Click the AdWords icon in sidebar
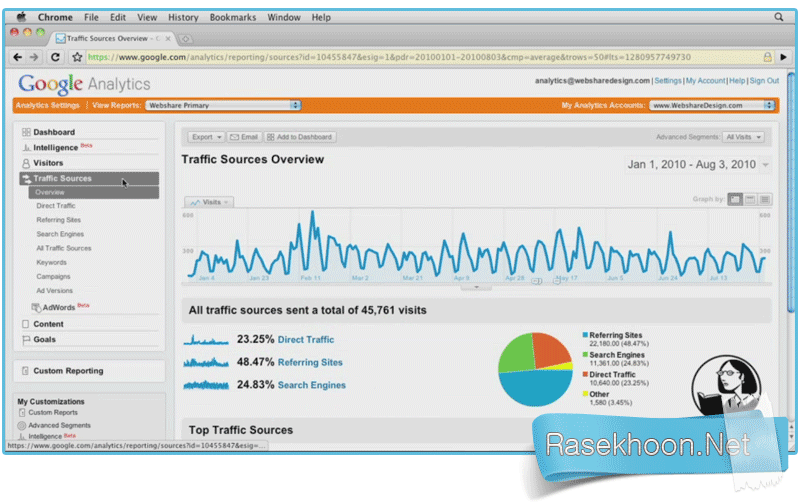Screen dimensions: 800x504 coord(36,307)
